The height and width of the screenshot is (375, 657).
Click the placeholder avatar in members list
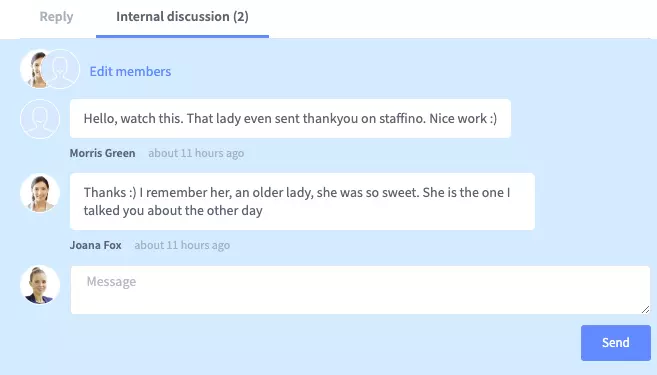(61, 69)
